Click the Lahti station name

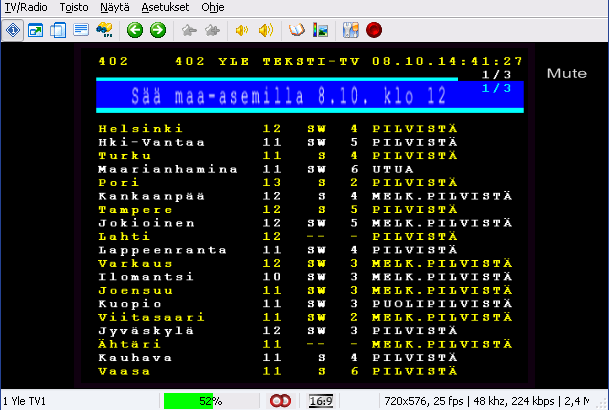coord(124,237)
